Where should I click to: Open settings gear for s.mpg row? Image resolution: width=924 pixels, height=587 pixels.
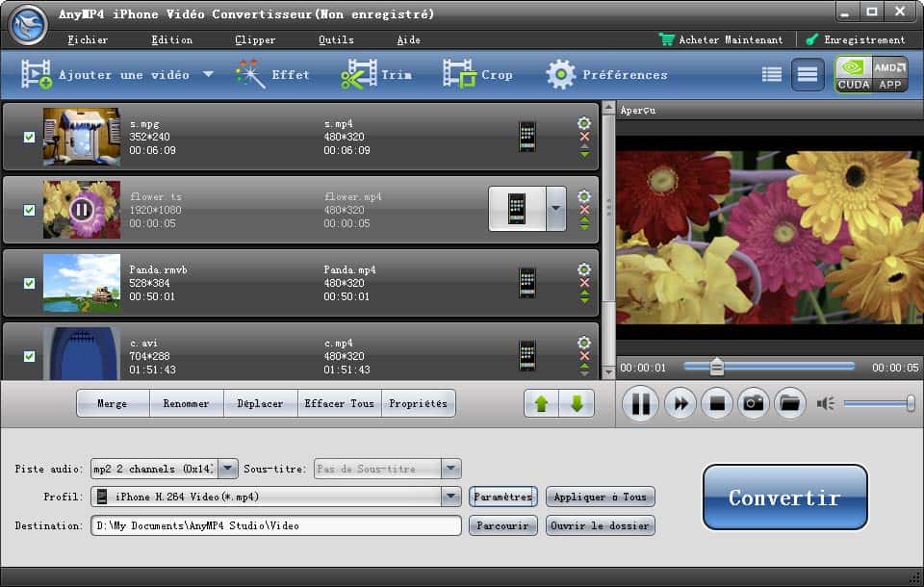584,122
